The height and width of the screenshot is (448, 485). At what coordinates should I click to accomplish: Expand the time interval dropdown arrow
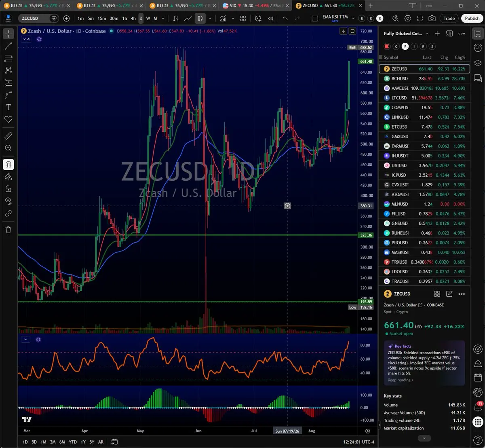point(163,19)
